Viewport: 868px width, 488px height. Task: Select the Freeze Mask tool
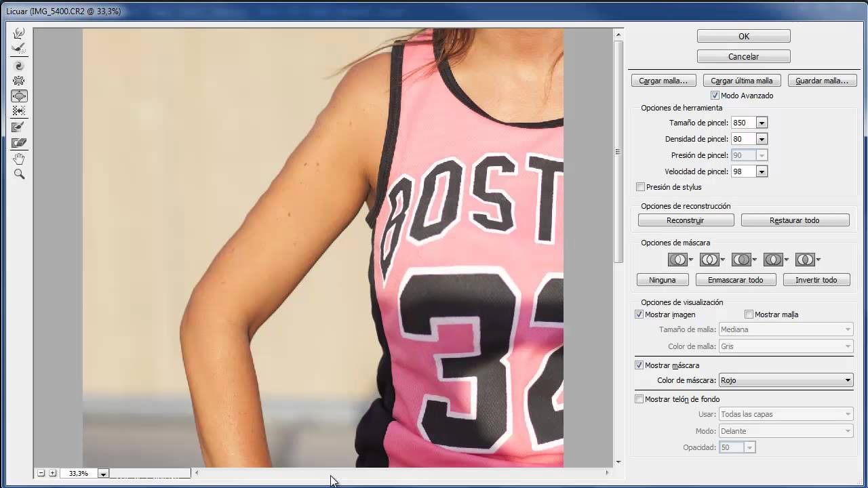pos(19,127)
